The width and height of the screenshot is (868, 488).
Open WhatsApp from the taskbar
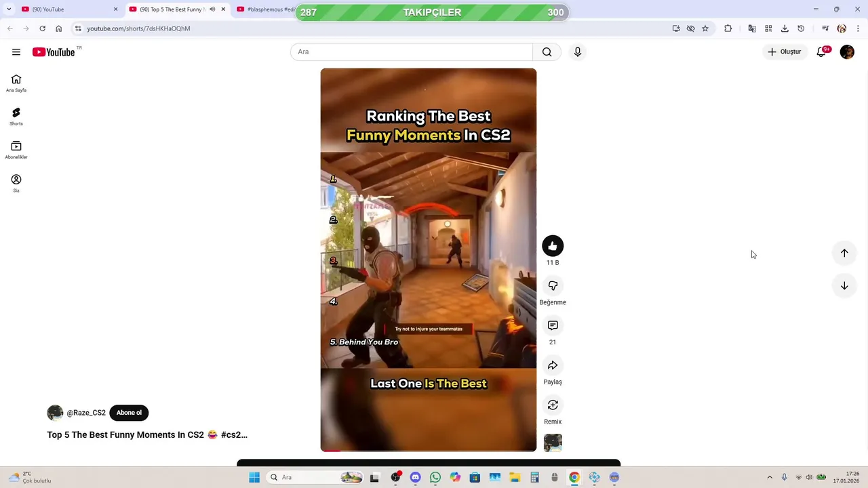435,477
